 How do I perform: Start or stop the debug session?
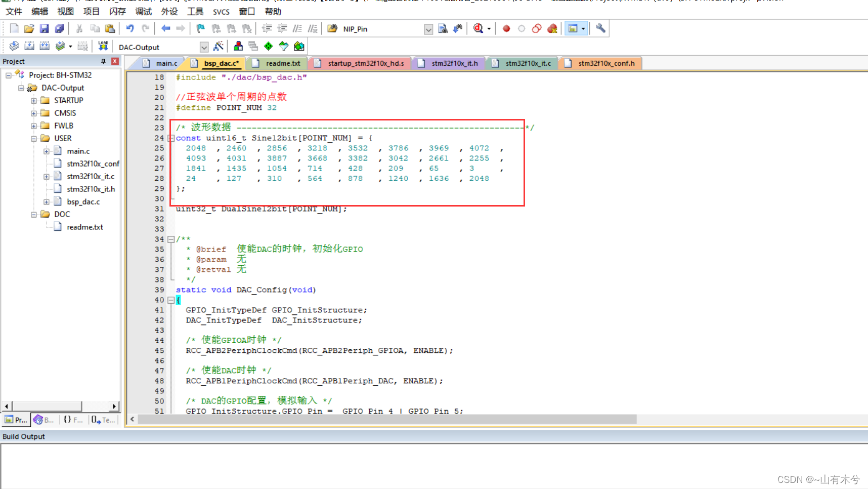pos(478,29)
